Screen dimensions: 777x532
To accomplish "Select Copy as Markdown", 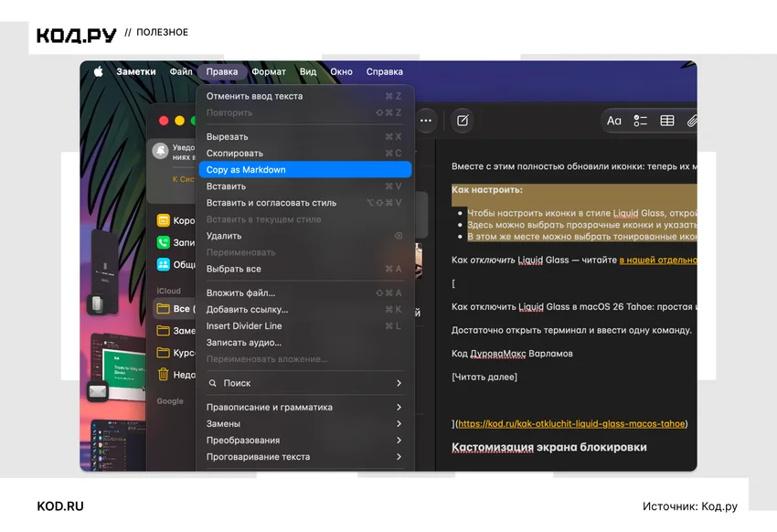I will (x=304, y=169).
